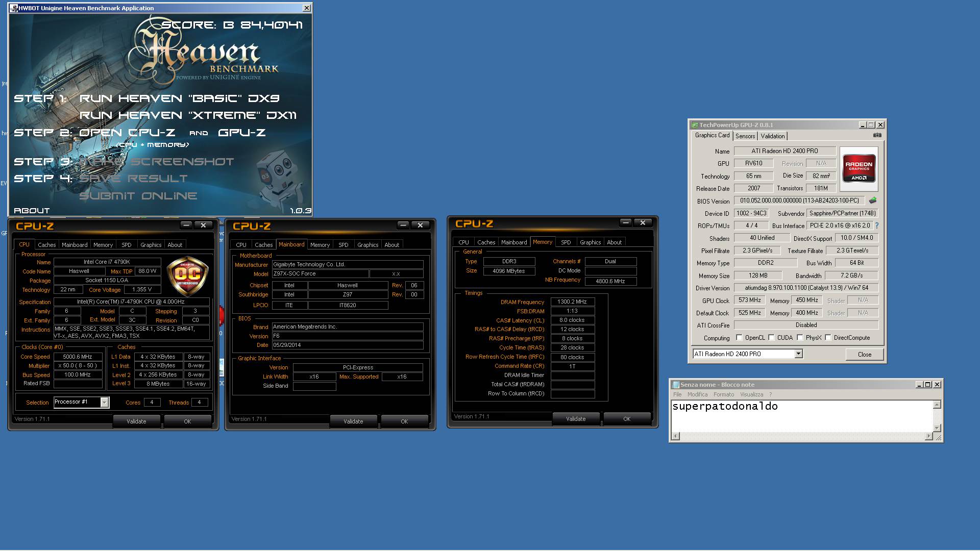Click About in the Heaven benchmark window

coord(32,211)
